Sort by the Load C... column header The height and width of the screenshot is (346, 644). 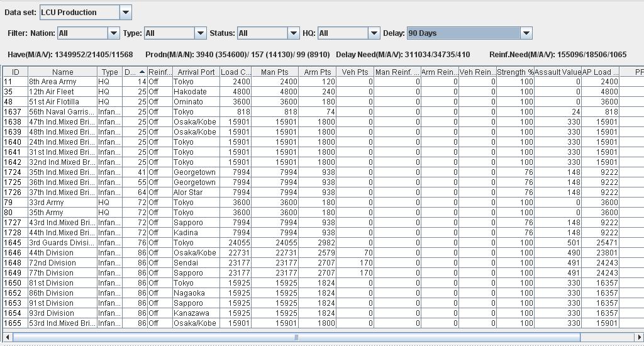(x=235, y=72)
